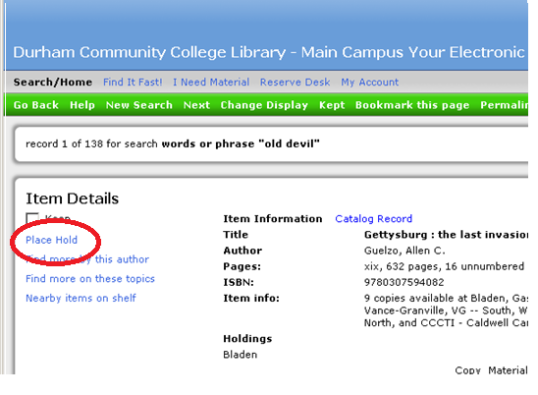The width and height of the screenshot is (538, 395).
Task: Select ISBN value 9780307594082
Action: (x=404, y=282)
